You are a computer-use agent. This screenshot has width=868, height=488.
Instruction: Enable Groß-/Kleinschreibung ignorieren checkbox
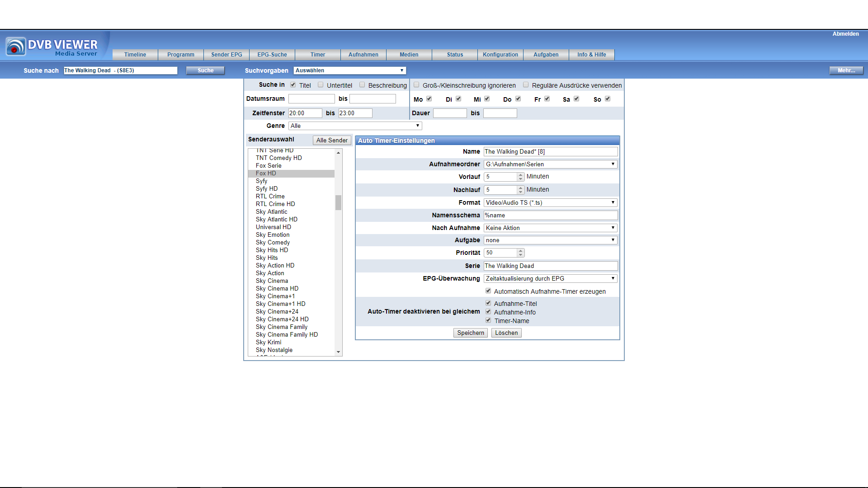click(416, 85)
